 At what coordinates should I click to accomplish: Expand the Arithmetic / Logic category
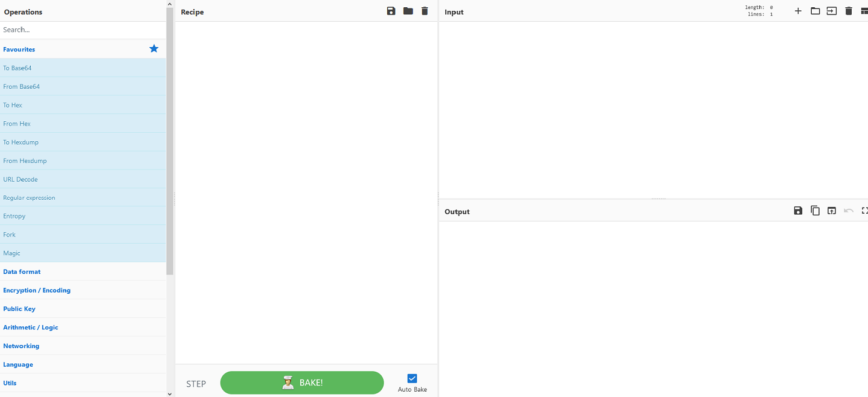pos(83,327)
